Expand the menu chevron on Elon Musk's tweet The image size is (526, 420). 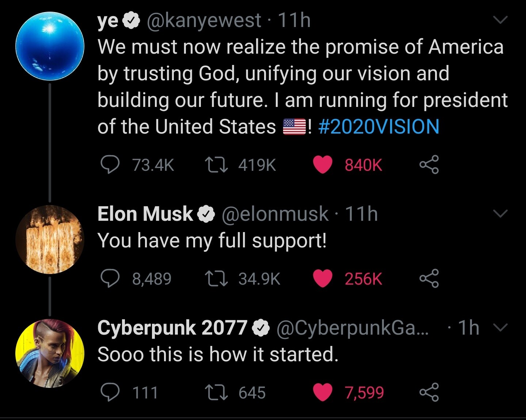pyautogui.click(x=500, y=213)
